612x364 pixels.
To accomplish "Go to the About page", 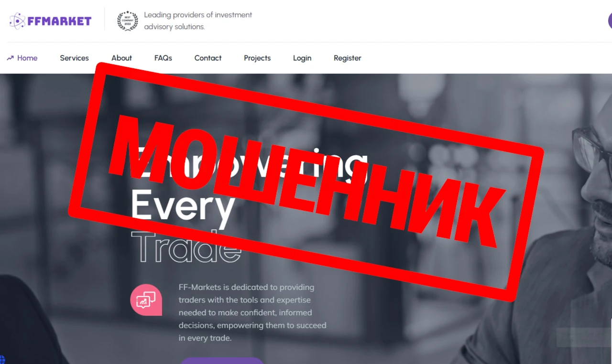I will 121,58.
